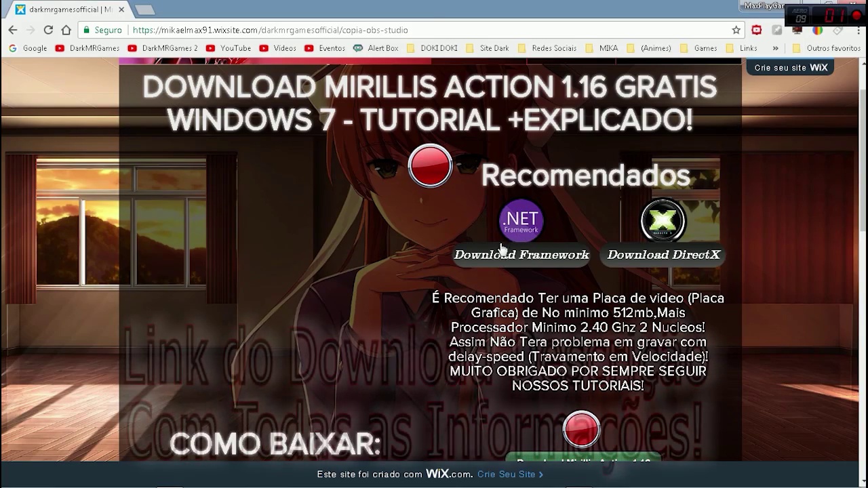868x488 pixels.
Task: Open the Videos bookmark
Action: [278, 48]
